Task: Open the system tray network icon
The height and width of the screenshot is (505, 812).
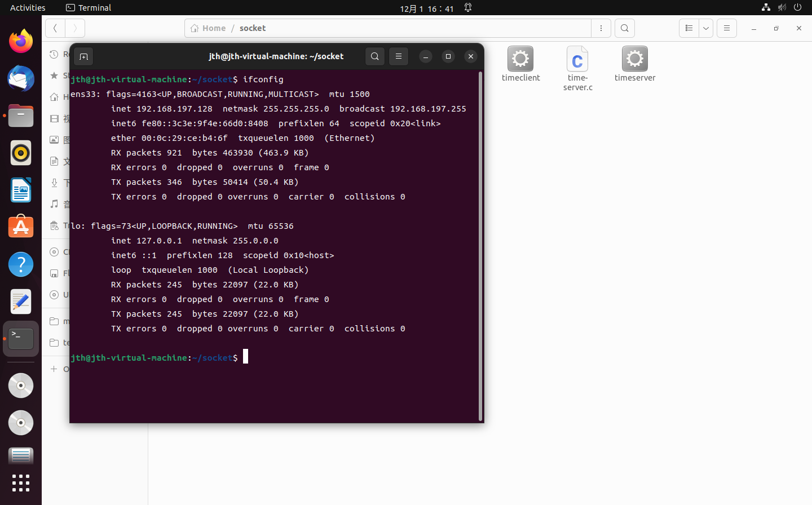Action: tap(766, 7)
